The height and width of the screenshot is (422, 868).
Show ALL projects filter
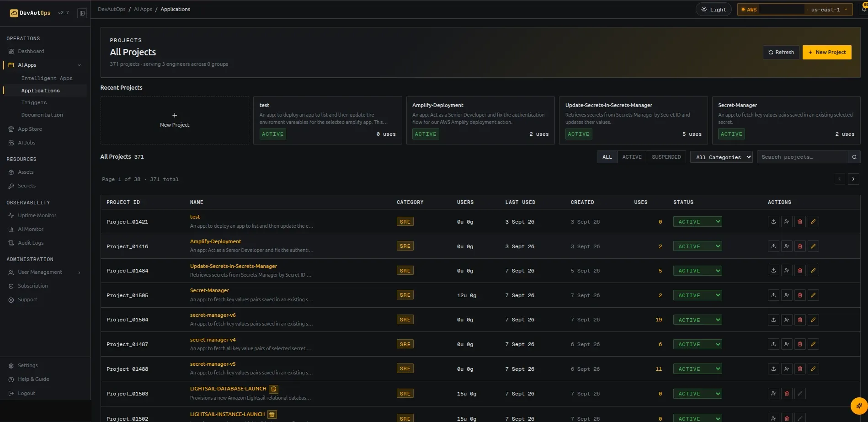click(x=607, y=157)
